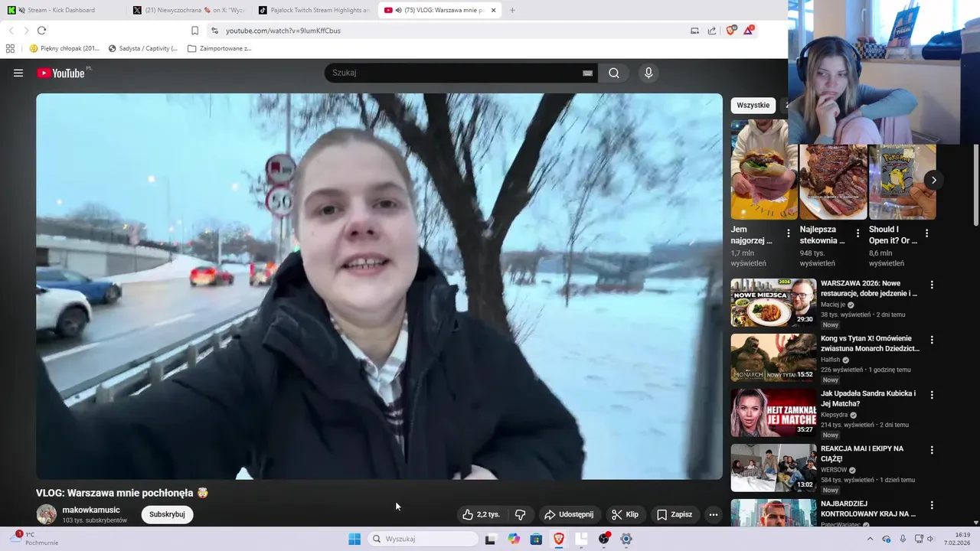Switch to Niewyczochrana on X tab

pos(188,10)
